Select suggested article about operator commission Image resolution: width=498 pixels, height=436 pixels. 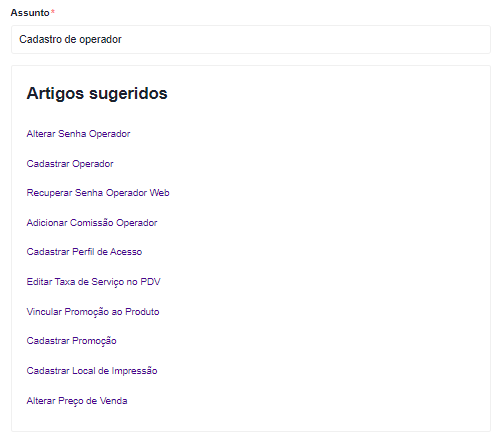92,223
